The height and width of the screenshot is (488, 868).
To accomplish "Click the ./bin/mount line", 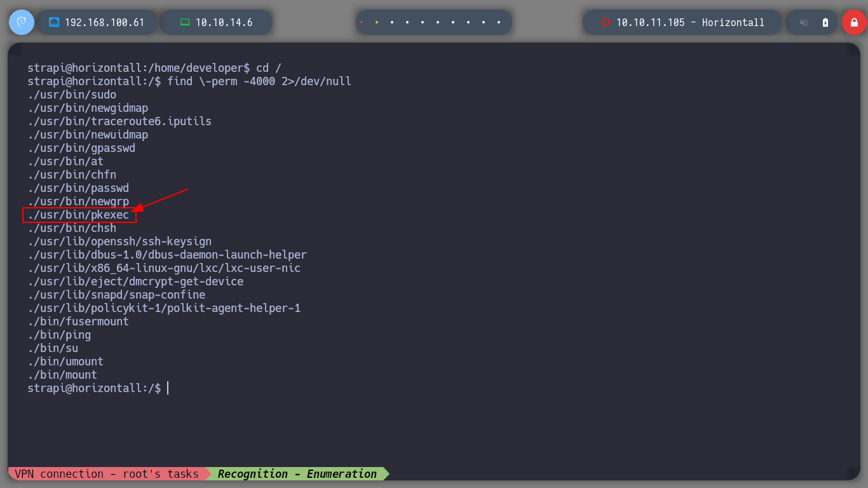I will (x=62, y=375).
